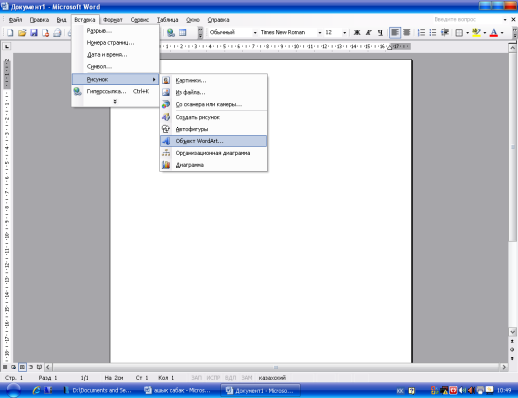
Task: Apply bold formatting (Ж)
Action: (x=357, y=33)
